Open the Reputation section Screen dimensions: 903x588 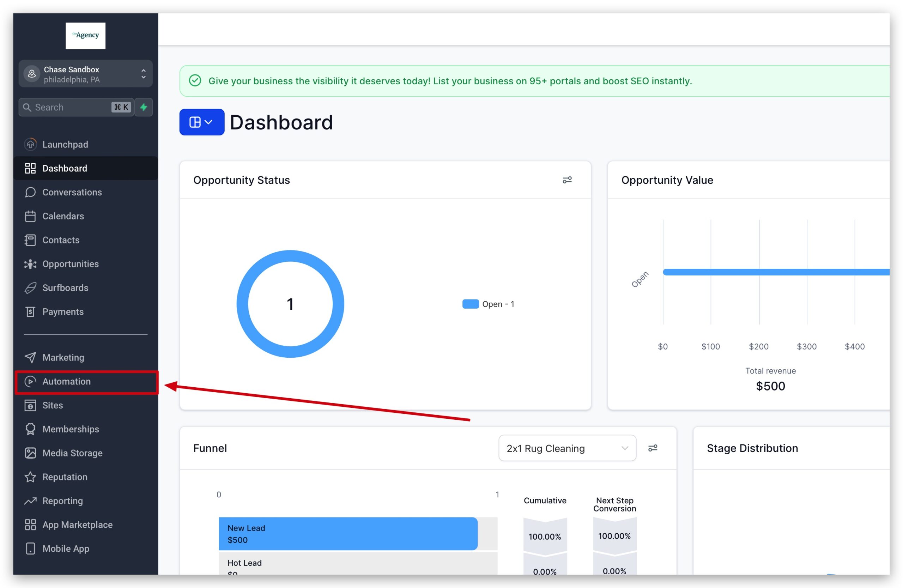coord(65,477)
